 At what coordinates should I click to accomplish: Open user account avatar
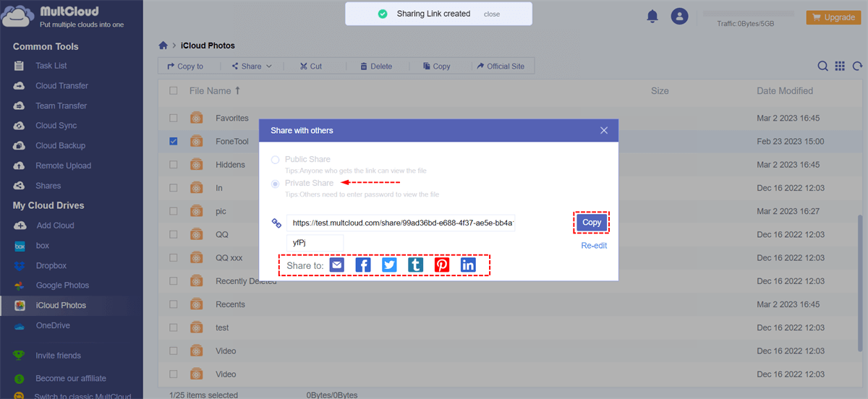(x=679, y=16)
